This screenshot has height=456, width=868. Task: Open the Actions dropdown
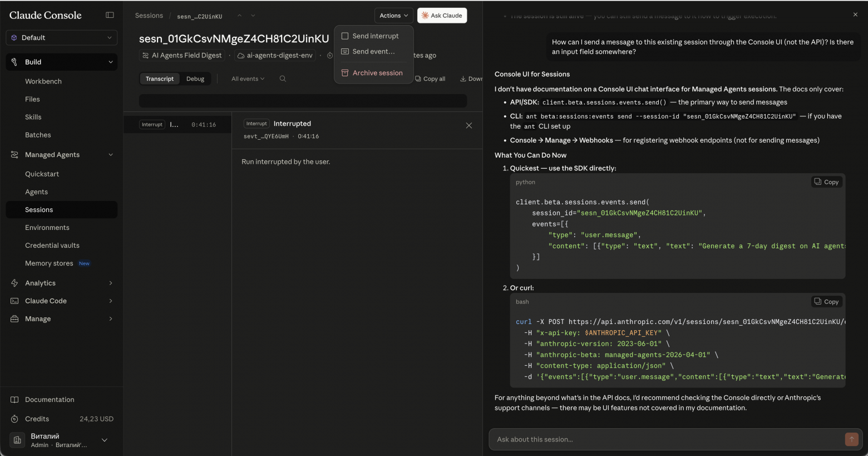pyautogui.click(x=394, y=16)
